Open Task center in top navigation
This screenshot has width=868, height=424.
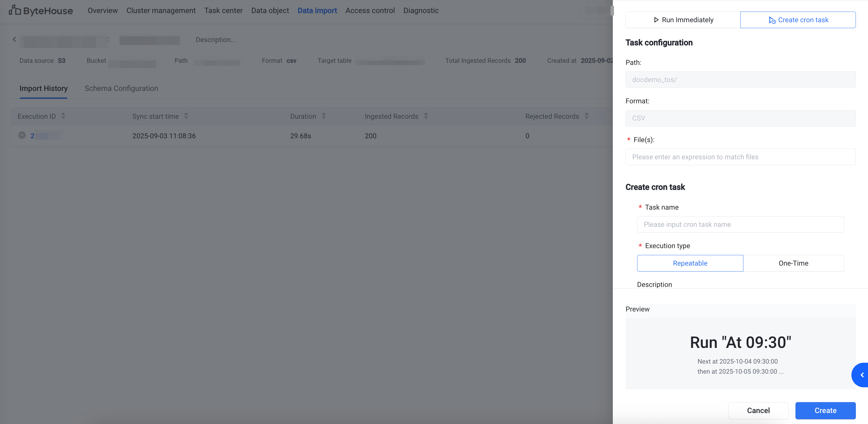coord(223,10)
